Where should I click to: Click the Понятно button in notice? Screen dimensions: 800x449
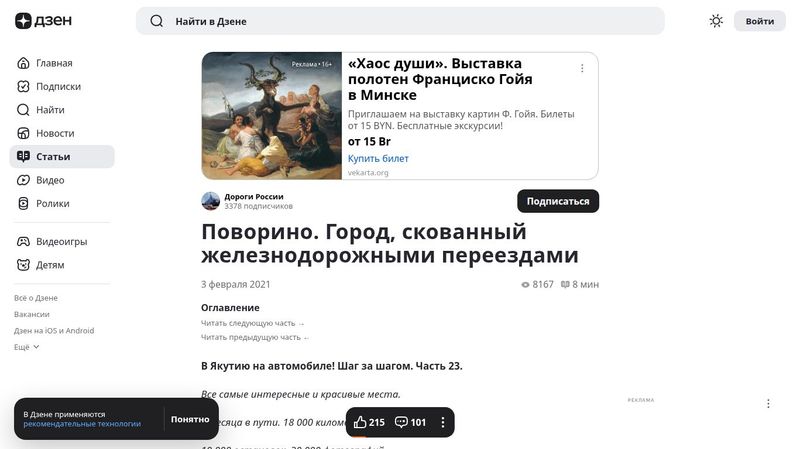pos(190,419)
